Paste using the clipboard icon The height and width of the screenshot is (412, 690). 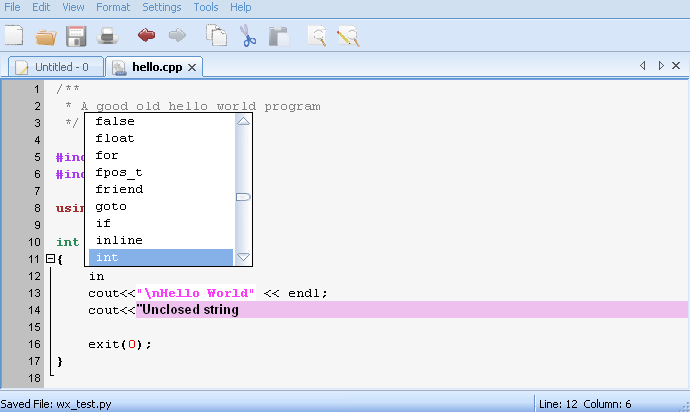(x=279, y=37)
